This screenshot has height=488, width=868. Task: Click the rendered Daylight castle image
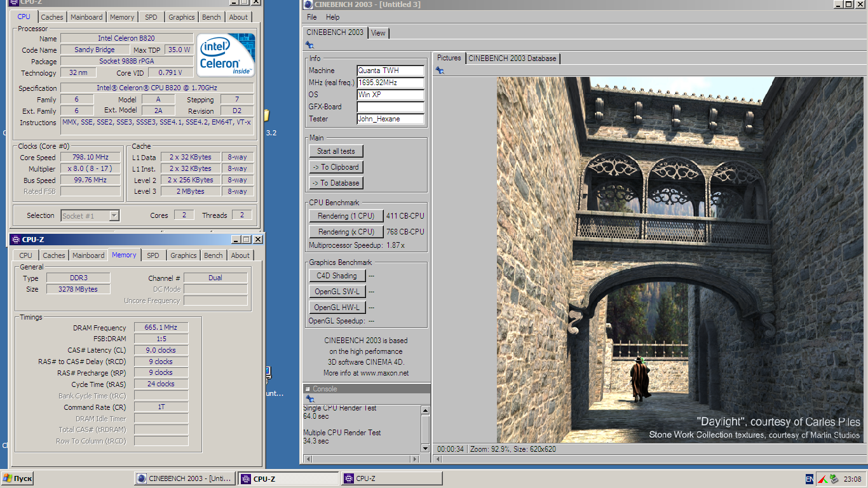pos(681,260)
